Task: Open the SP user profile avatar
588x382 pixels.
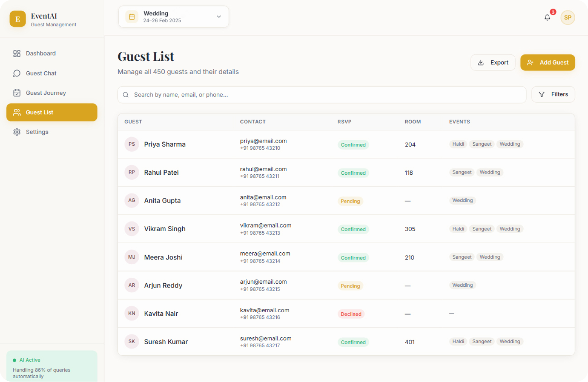Action: point(567,18)
